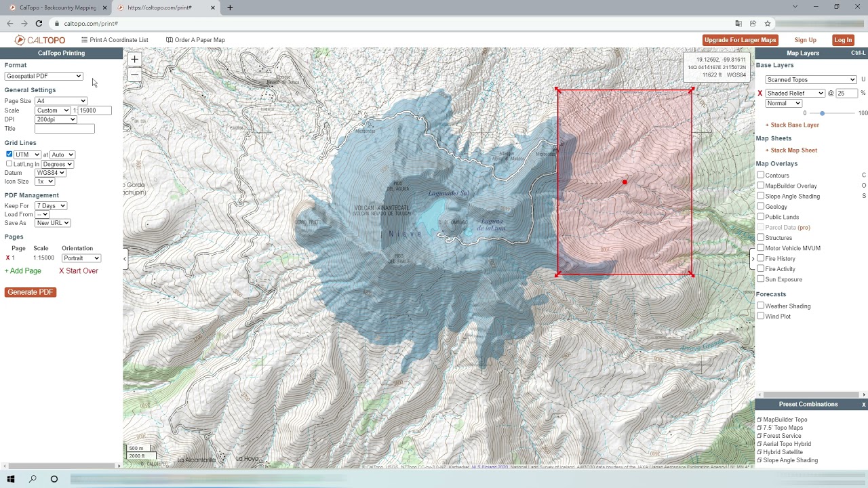Open Windows taskbar search

33,479
